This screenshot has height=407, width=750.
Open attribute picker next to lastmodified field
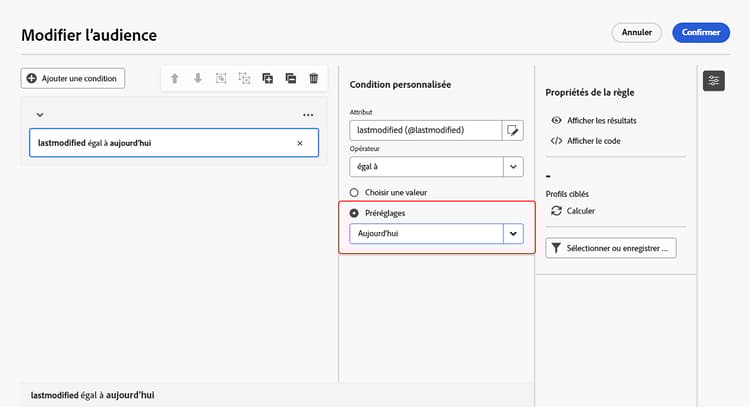click(x=514, y=130)
